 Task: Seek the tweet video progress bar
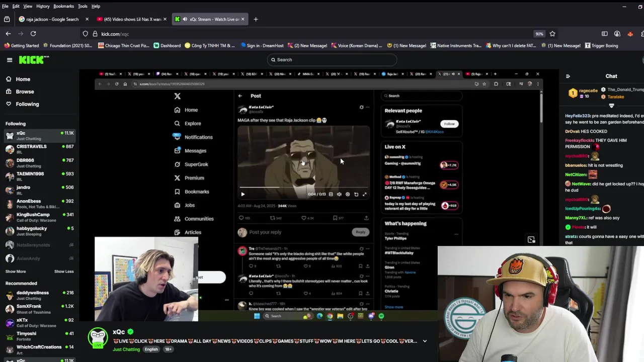coord(304,187)
